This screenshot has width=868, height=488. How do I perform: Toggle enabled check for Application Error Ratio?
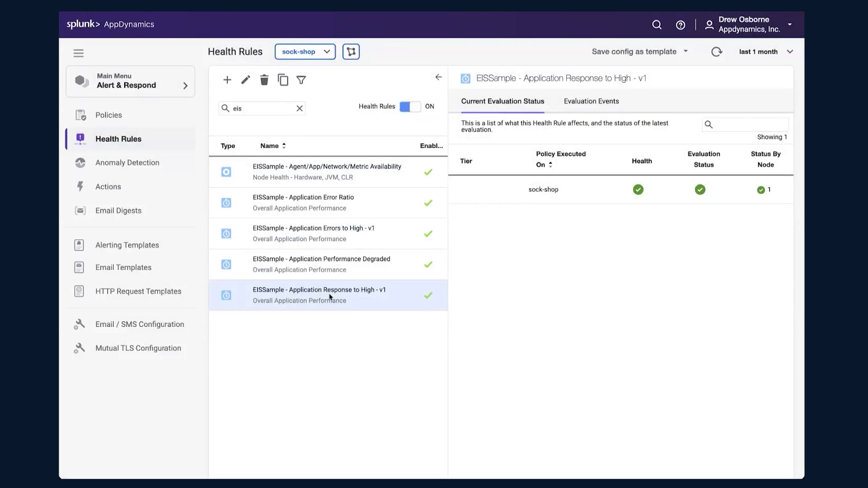tap(428, 203)
